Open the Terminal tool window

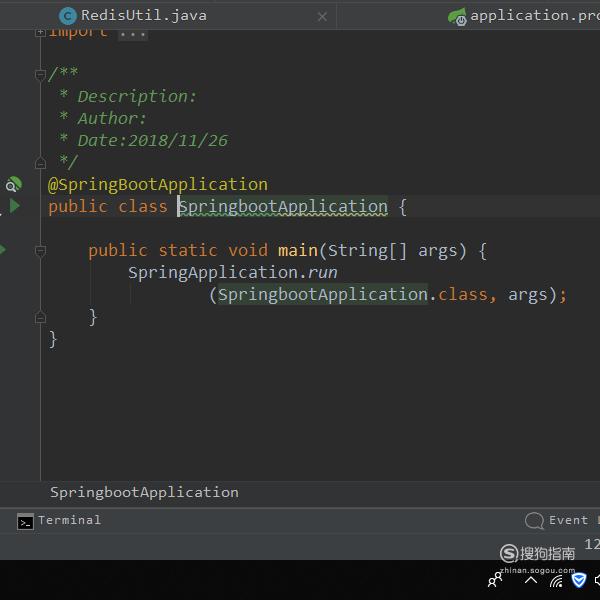click(59, 520)
